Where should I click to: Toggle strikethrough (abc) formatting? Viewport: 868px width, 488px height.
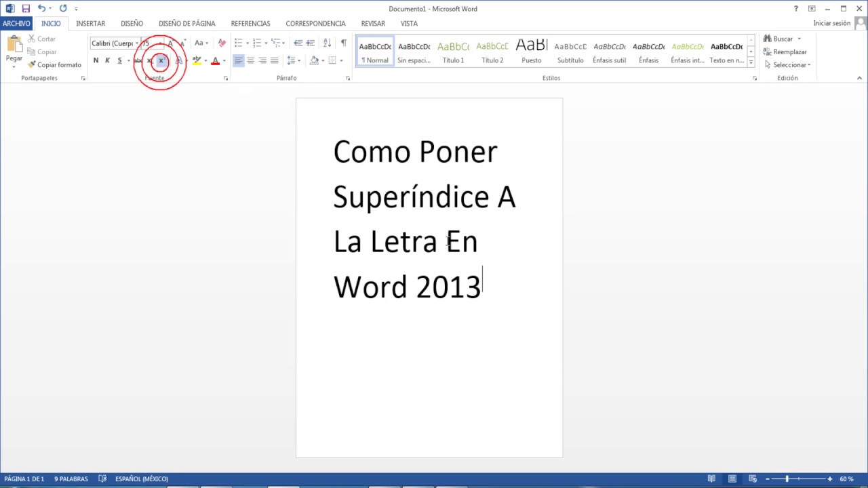[138, 61]
